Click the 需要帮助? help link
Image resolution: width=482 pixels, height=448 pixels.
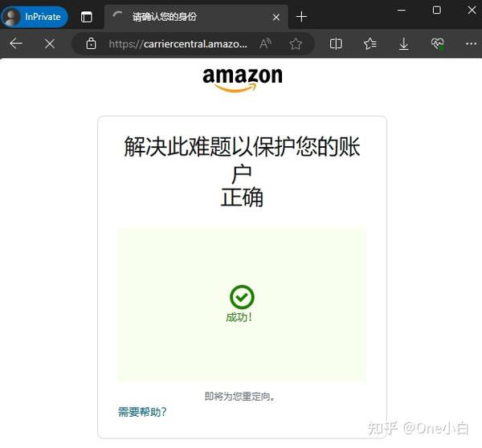pos(142,412)
